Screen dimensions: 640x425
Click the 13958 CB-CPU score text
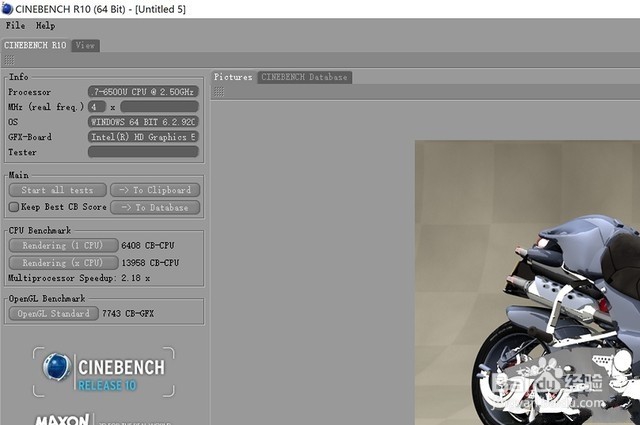pyautogui.click(x=150, y=263)
